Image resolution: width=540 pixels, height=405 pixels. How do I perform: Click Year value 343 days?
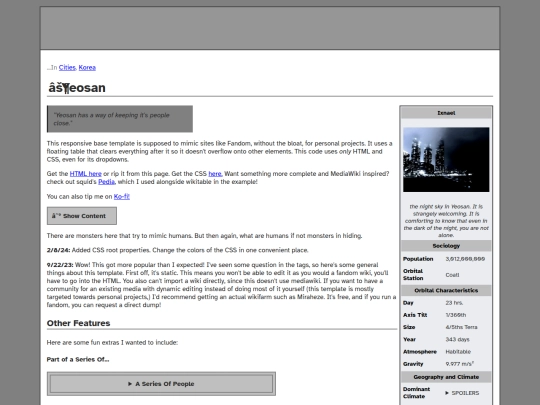point(457,339)
